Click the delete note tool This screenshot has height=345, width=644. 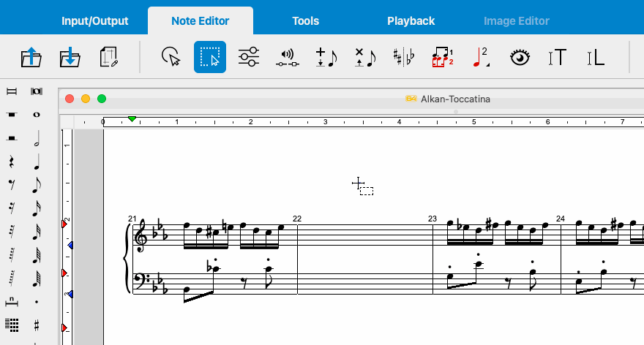[364, 57]
